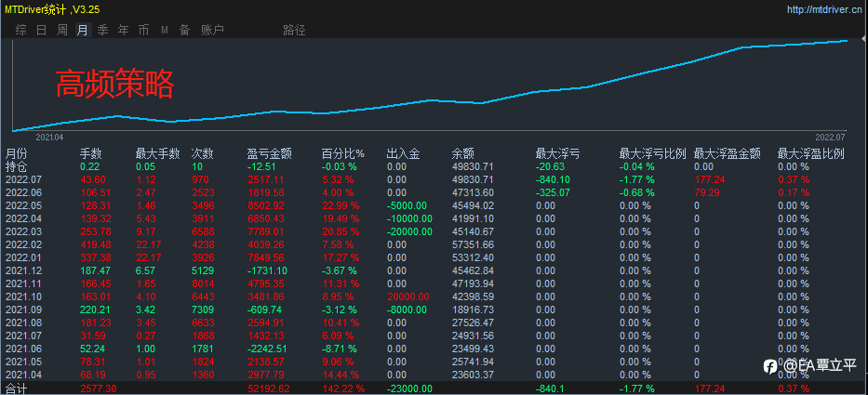Image resolution: width=868 pixels, height=395 pixels.
Task: Click max lots value 9.17
Action: (x=147, y=231)
